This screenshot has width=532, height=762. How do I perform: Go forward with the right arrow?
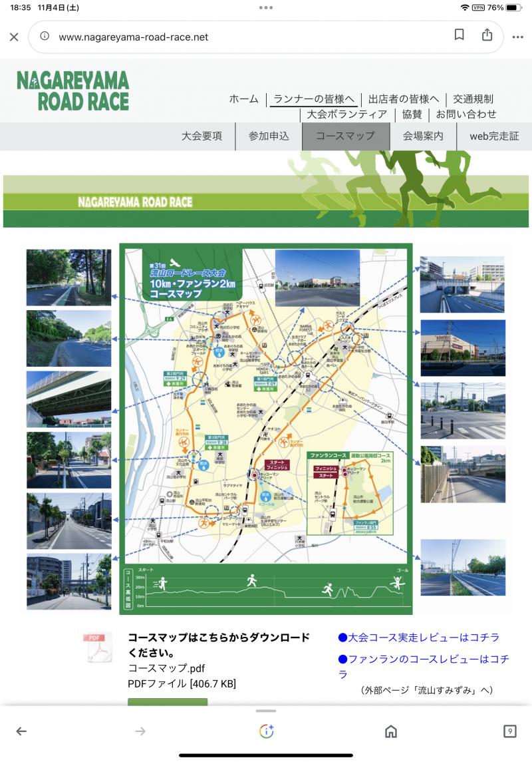(x=140, y=731)
